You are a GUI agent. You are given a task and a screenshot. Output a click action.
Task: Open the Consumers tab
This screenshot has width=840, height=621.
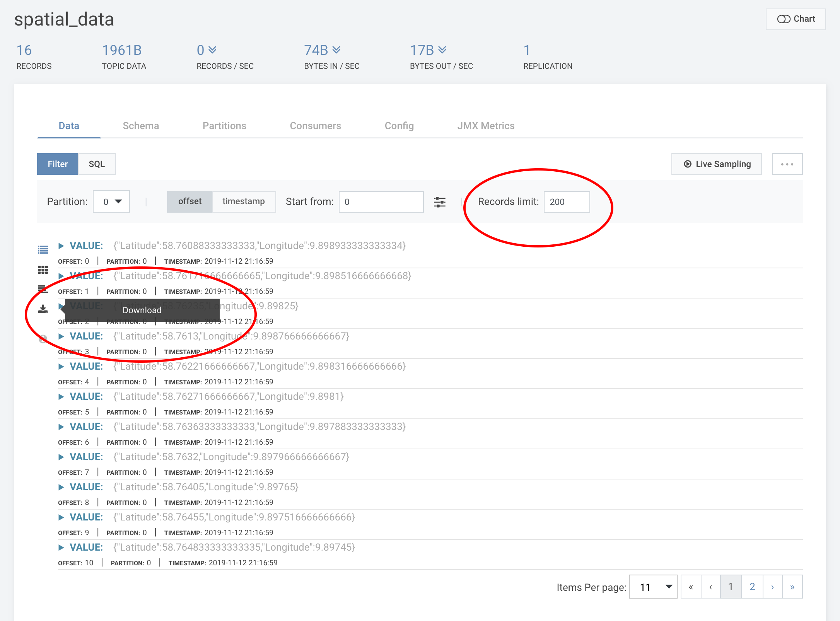pyautogui.click(x=316, y=126)
